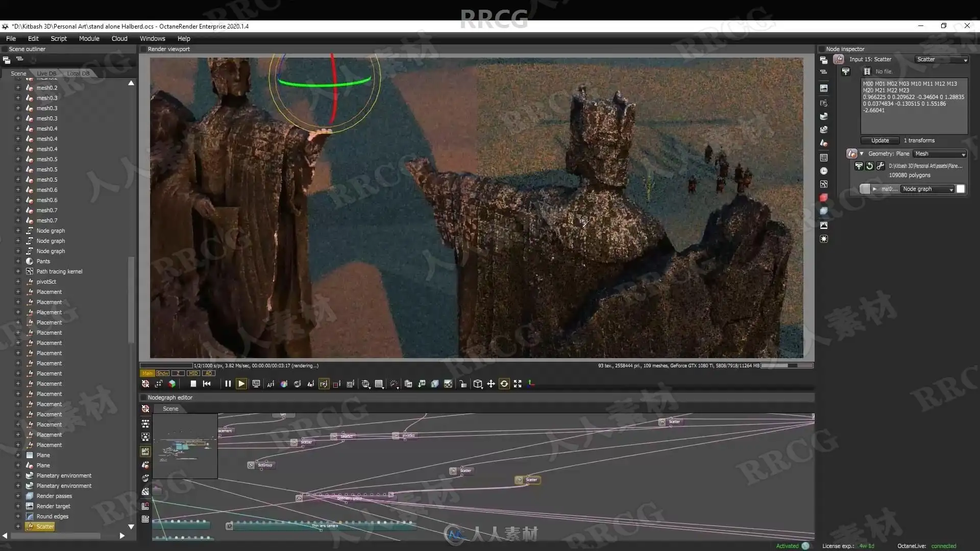Toggle the AO render pass button
This screenshot has width=980, height=551.
(208, 373)
